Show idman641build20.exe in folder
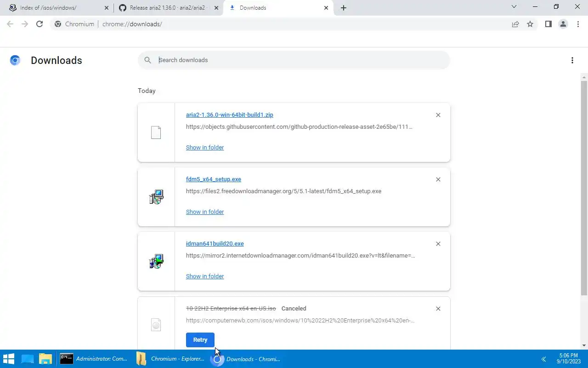Viewport: 588px width, 368px height. (x=205, y=276)
